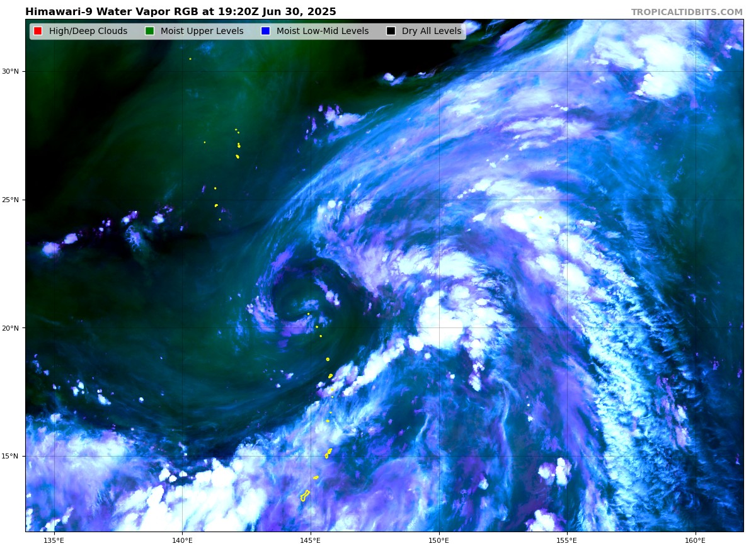
Task: Click the 135°E longitude axis label
Action: coord(54,540)
